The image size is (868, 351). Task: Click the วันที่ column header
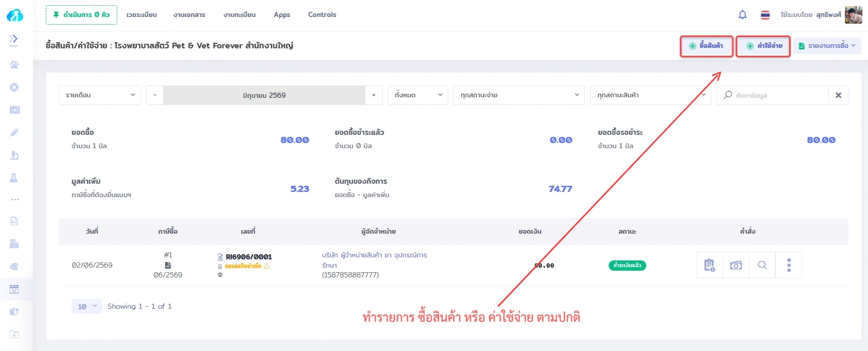[x=92, y=232]
